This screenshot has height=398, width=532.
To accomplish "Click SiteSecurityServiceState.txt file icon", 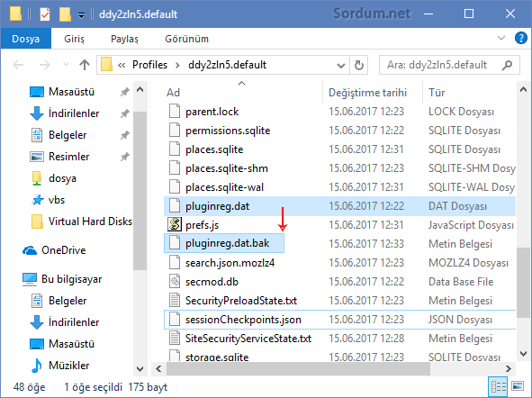I will (175, 339).
